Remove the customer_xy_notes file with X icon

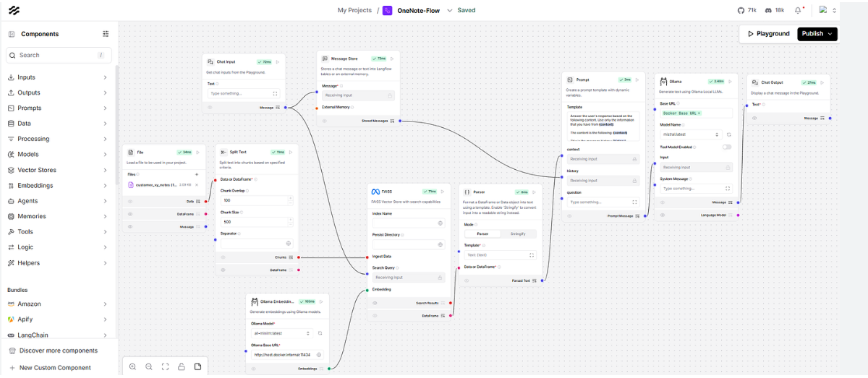[197, 185]
